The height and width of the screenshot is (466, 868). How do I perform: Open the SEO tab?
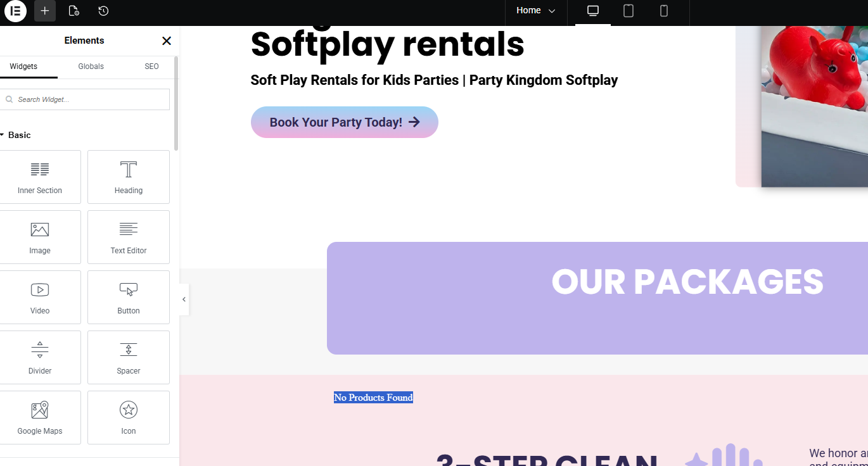pyautogui.click(x=151, y=66)
